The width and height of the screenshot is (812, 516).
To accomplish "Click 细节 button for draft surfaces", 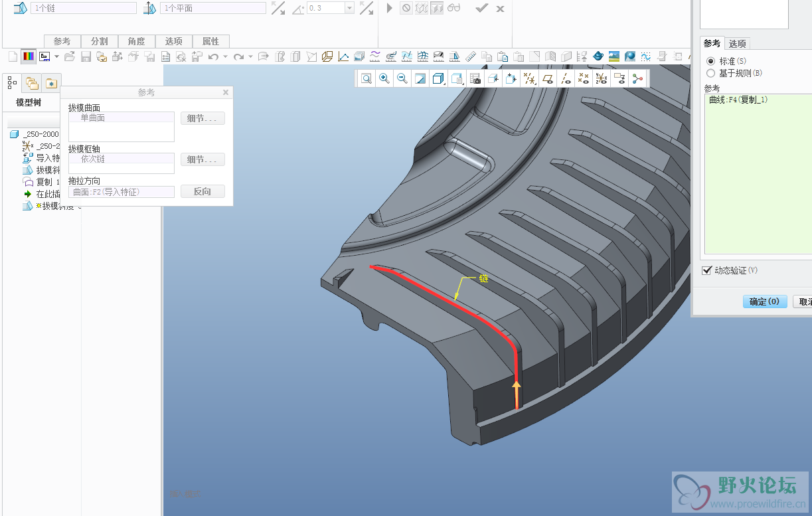I will (203, 119).
